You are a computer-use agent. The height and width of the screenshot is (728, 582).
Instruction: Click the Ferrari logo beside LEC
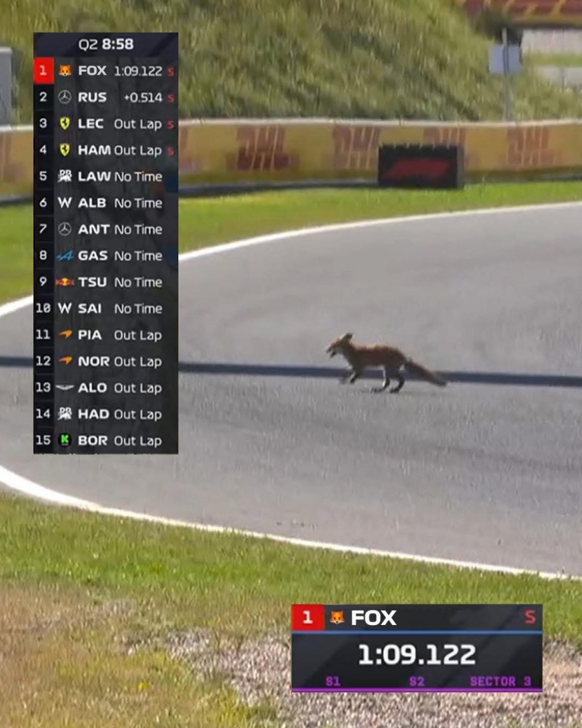[x=65, y=124]
